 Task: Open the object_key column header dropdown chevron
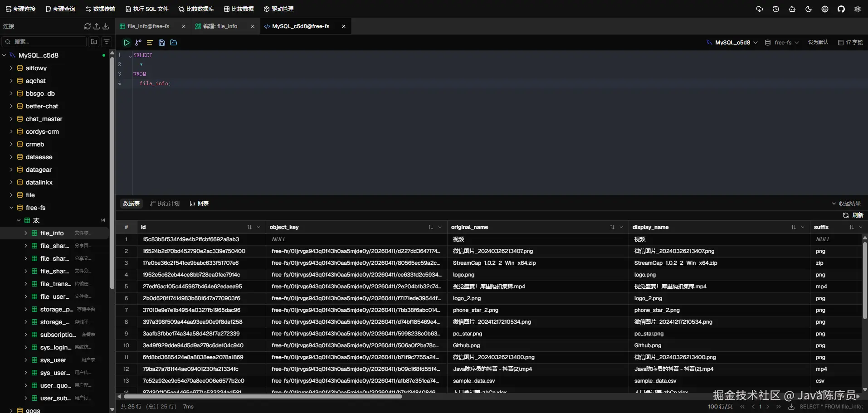coord(440,227)
